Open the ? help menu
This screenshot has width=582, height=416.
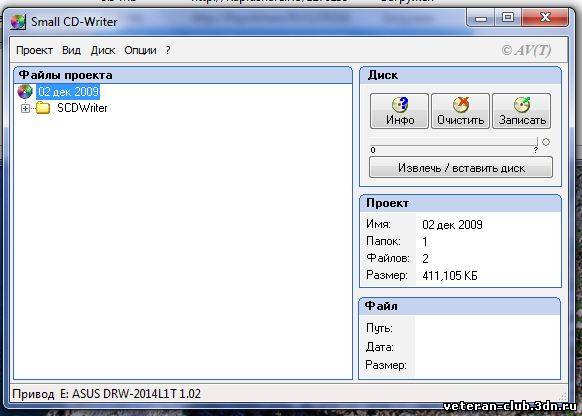[x=168, y=50]
